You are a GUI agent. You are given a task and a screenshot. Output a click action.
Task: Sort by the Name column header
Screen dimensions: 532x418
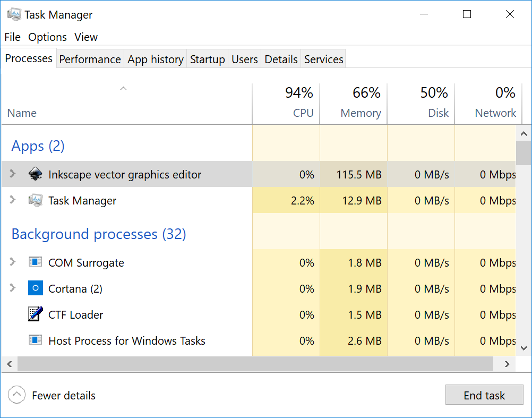pyautogui.click(x=126, y=104)
